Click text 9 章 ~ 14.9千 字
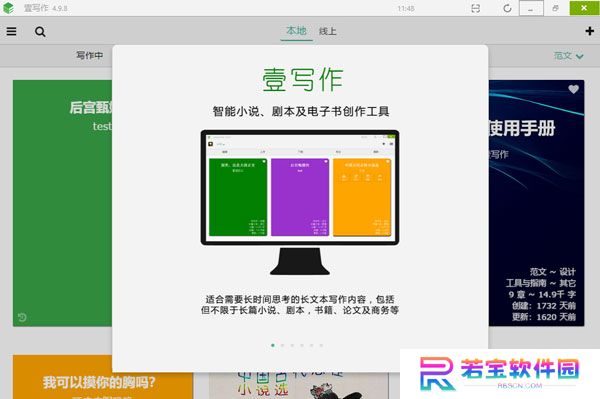The height and width of the screenshot is (399, 600). pos(542,294)
